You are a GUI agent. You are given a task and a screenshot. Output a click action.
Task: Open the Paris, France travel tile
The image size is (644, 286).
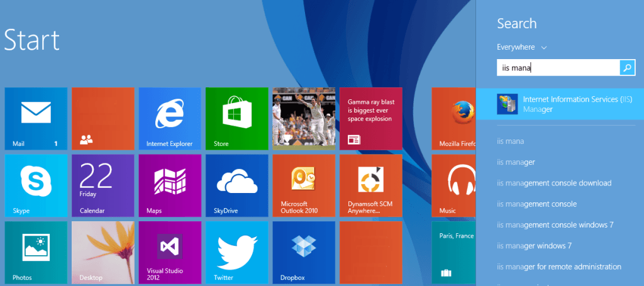(x=453, y=252)
